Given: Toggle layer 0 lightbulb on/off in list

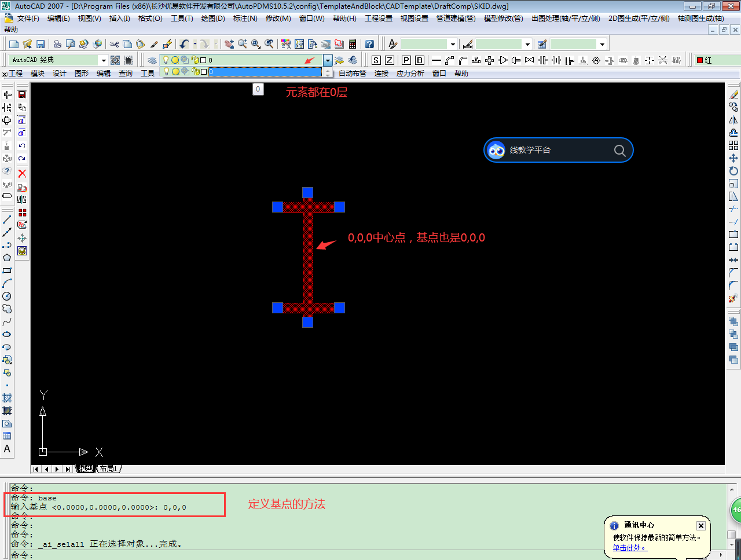Looking at the screenshot, I should [x=167, y=72].
